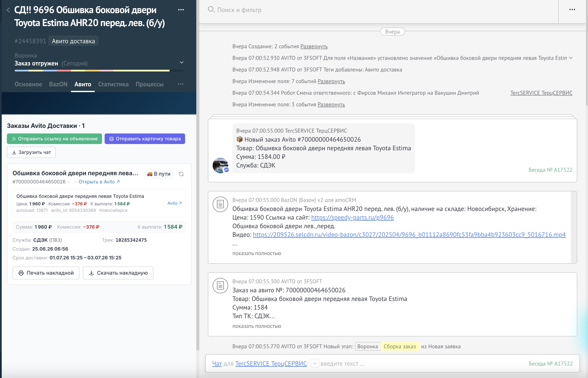Viewport: 588px width, 378px height.
Task: Click the order number #70000000464650026 in card
Action: [x=39, y=182]
